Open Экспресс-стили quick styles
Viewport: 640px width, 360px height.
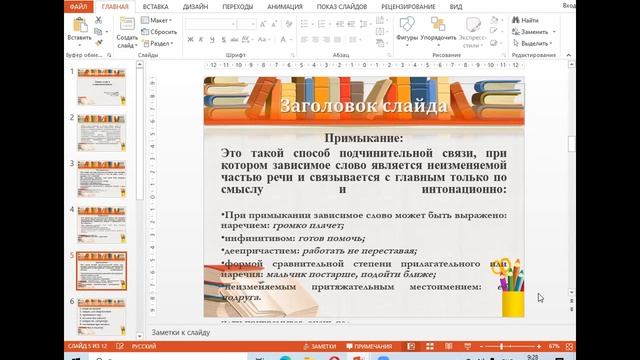pyautogui.click(x=473, y=31)
